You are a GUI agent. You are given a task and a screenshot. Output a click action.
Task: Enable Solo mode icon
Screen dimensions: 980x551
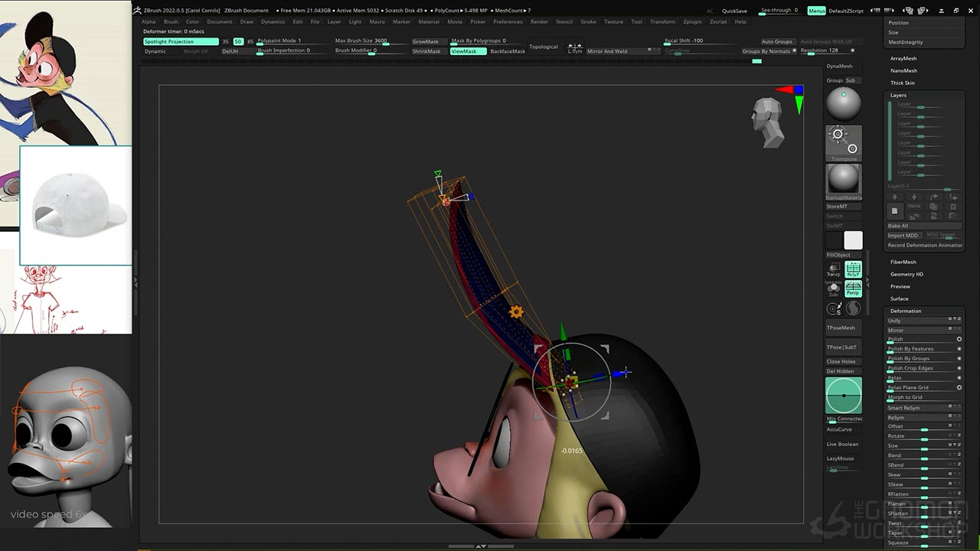tap(834, 289)
